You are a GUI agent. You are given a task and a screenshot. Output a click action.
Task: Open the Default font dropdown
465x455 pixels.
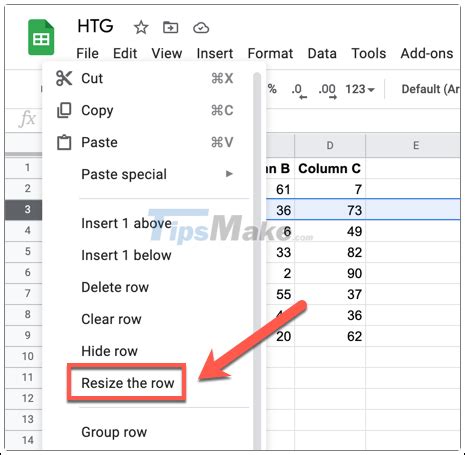(x=430, y=89)
